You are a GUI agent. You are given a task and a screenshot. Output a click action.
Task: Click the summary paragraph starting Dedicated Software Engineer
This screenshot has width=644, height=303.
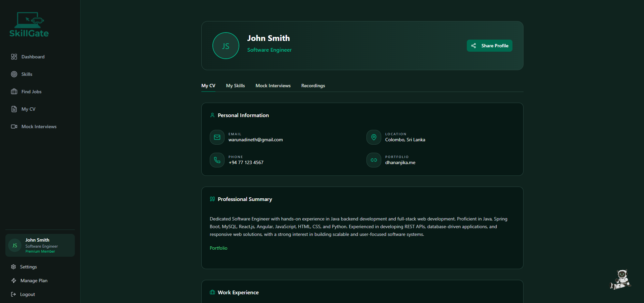pyautogui.click(x=359, y=226)
